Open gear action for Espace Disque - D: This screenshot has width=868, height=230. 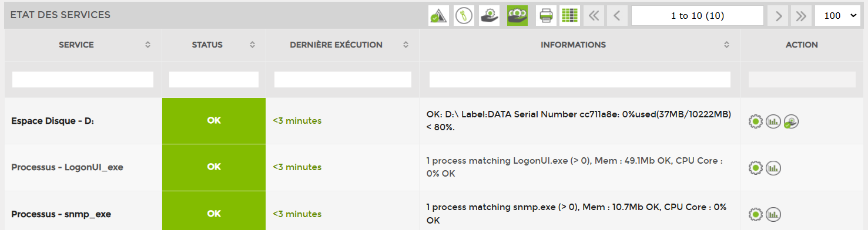pos(755,121)
